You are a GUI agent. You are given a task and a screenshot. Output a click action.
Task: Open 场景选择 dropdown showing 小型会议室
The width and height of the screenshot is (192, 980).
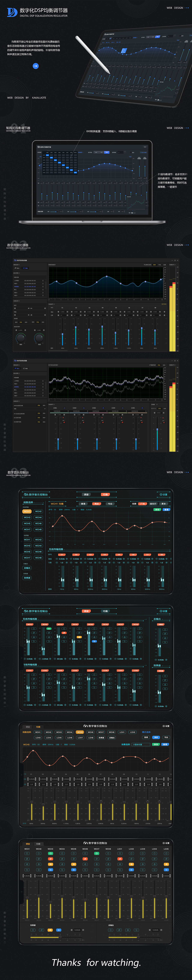141,744
